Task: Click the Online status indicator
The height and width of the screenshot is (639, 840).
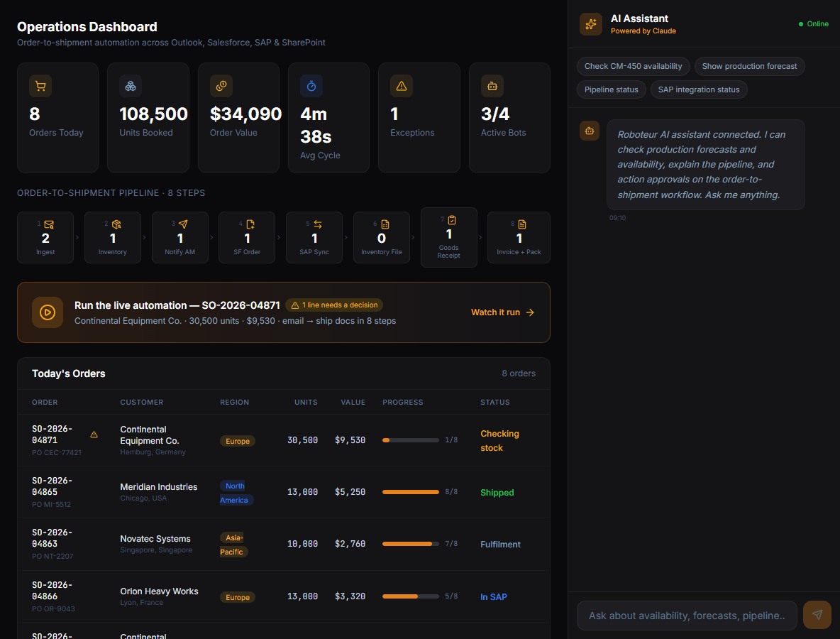Action: pyautogui.click(x=813, y=24)
